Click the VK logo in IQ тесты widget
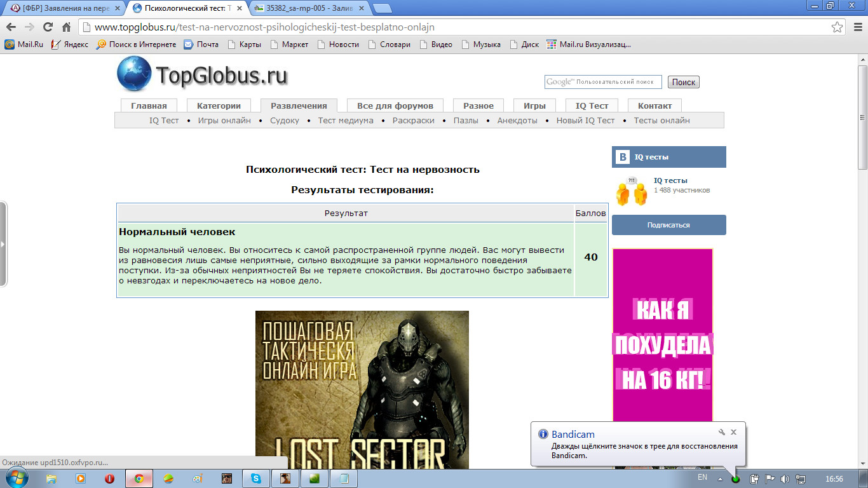Image resolution: width=868 pixels, height=488 pixels. [x=623, y=157]
